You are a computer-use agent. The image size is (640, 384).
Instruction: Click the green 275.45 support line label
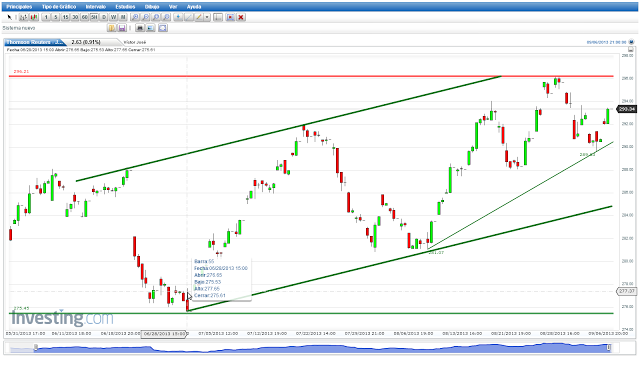[21, 308]
